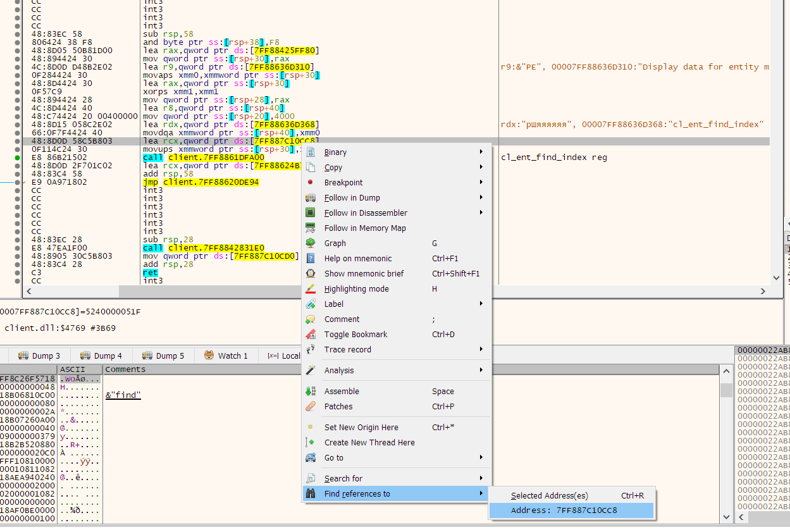Click the red Breakpoint icon in context menu
Viewport: 790px width, 532px height.
[311, 182]
